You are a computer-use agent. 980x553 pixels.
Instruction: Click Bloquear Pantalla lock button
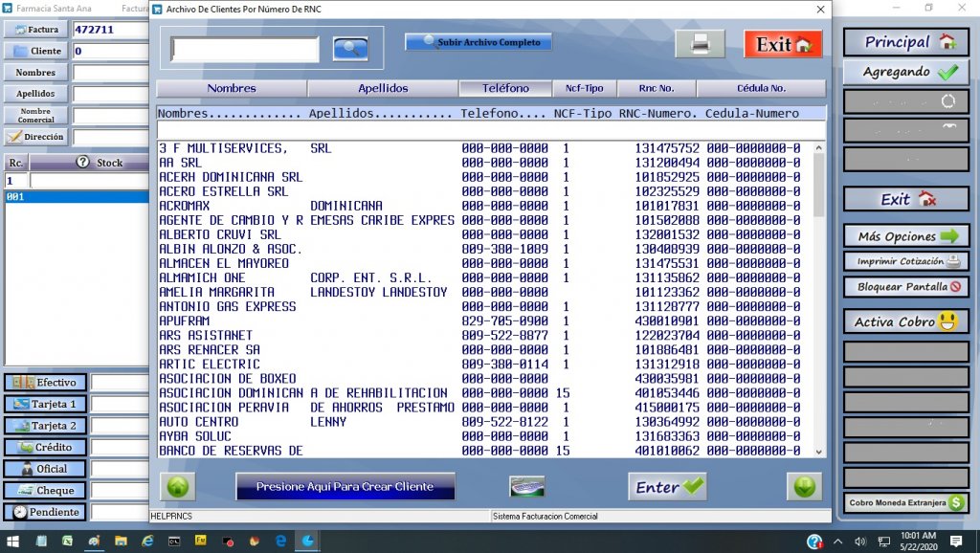(x=905, y=286)
